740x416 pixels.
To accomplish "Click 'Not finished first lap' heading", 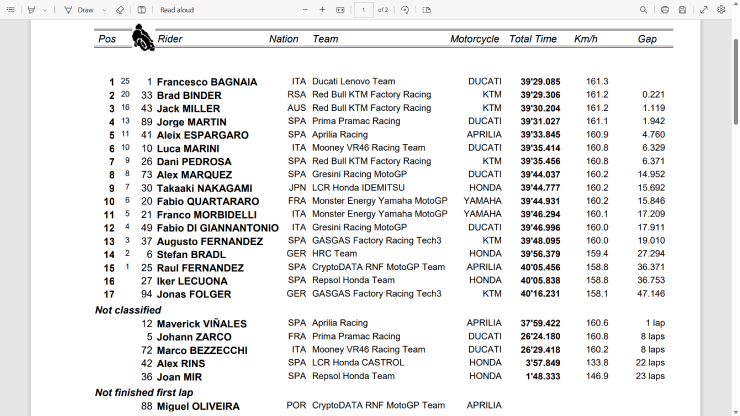I will click(144, 392).
